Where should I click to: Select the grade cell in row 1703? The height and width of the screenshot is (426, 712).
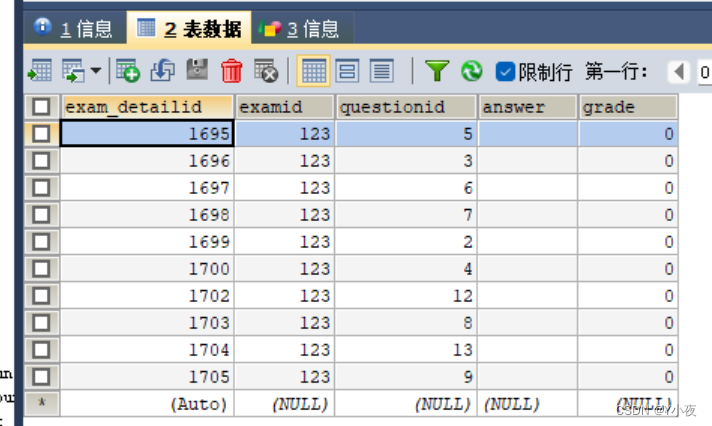pos(628,323)
